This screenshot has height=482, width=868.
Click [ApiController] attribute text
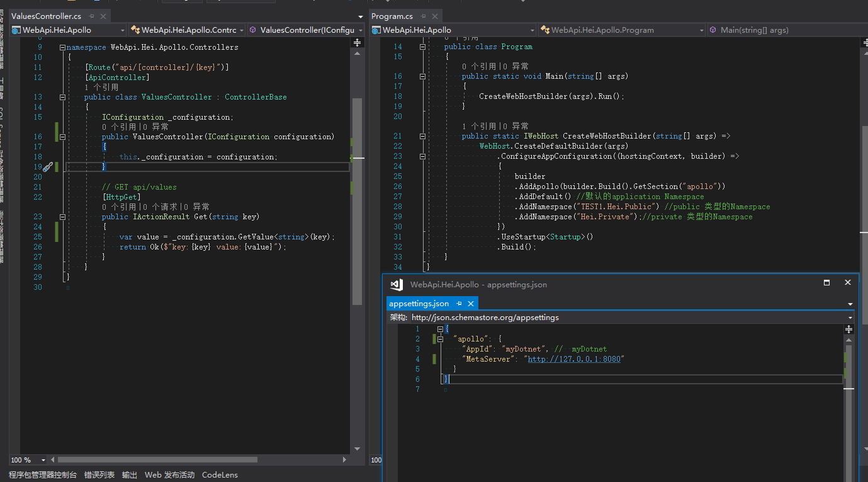coord(117,77)
